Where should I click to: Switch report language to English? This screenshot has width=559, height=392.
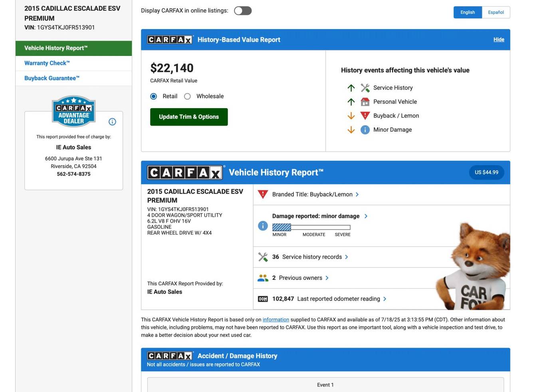468,12
